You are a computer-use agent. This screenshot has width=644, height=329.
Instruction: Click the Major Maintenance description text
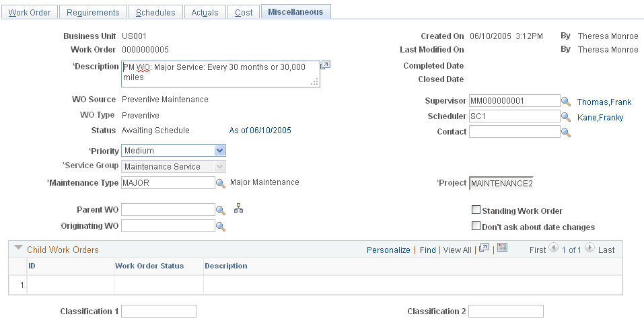(264, 182)
